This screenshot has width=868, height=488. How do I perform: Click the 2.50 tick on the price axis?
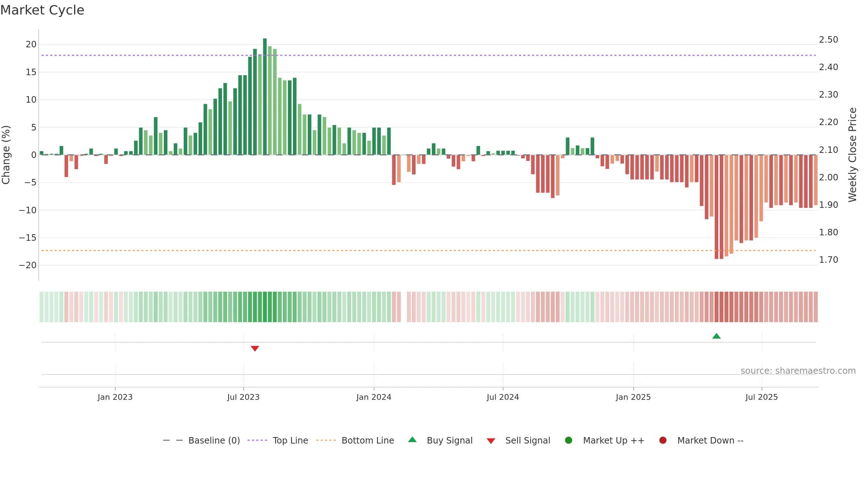pos(829,40)
